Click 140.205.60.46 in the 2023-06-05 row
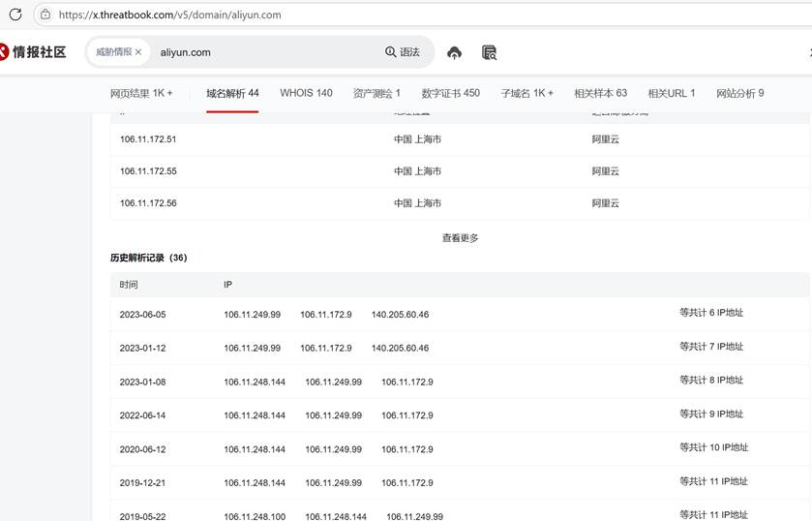This screenshot has width=812, height=521. (x=400, y=315)
